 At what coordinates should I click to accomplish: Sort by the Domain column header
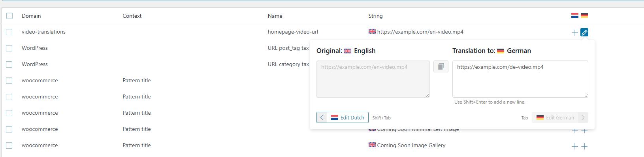(31, 16)
